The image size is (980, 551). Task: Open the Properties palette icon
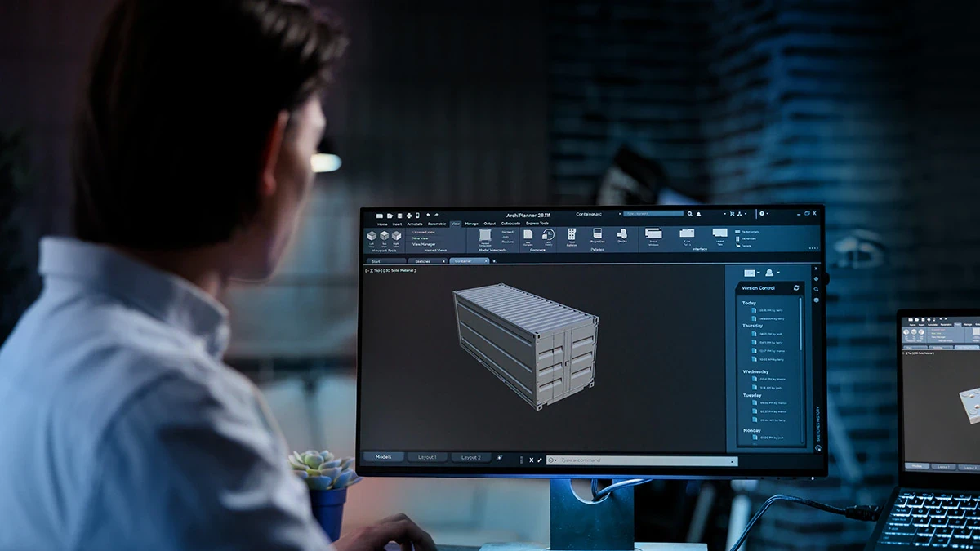tap(597, 234)
